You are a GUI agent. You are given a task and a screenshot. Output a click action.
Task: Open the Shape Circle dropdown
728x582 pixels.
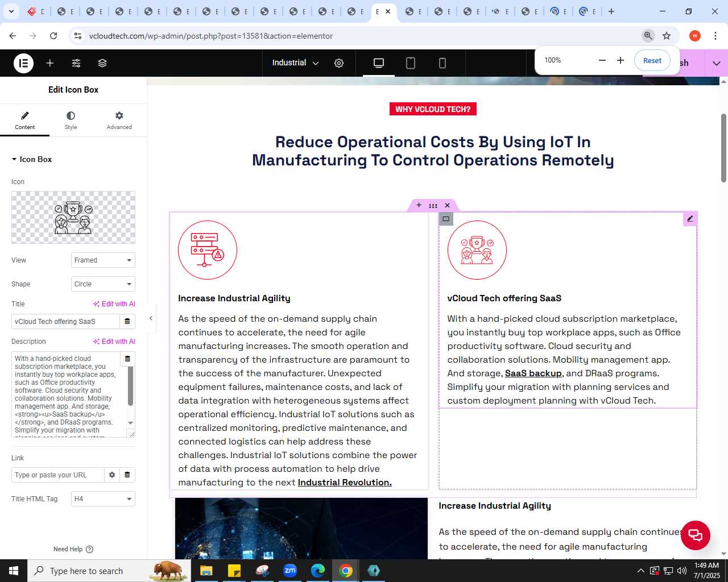pyautogui.click(x=103, y=284)
